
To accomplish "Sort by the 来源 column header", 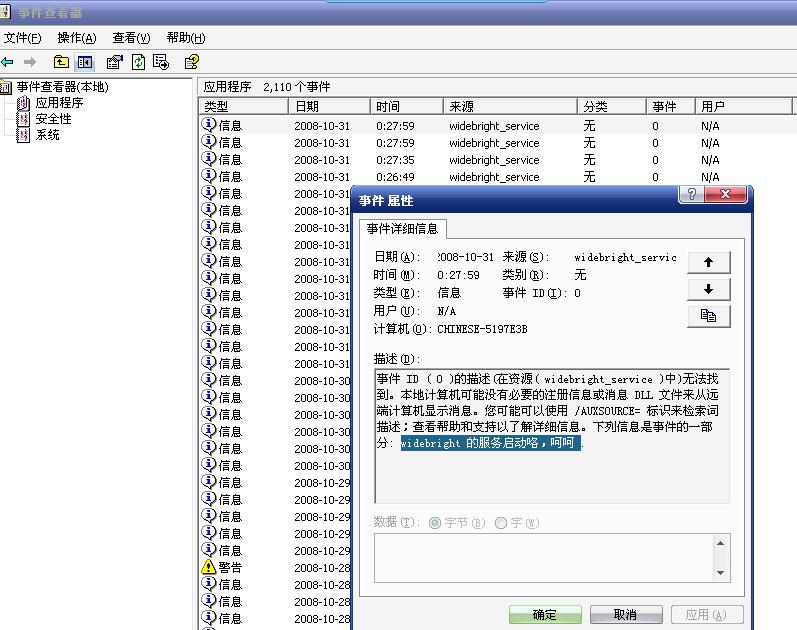I will (x=510, y=106).
